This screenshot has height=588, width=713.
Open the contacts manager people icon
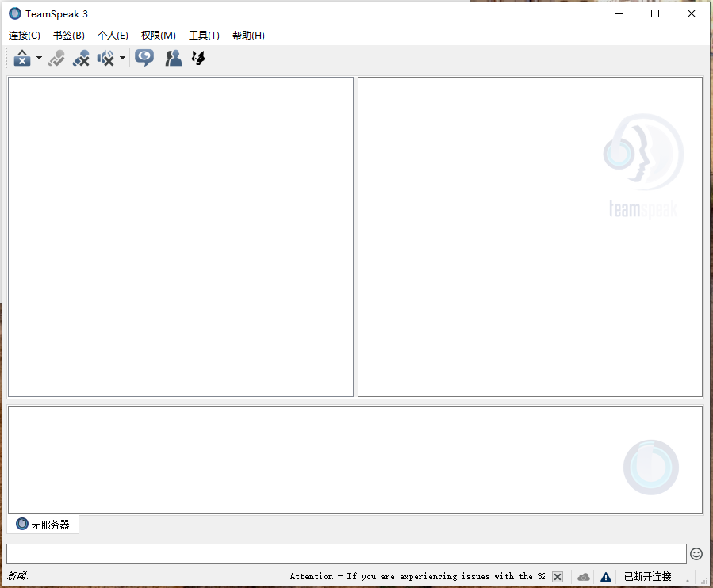pos(173,58)
